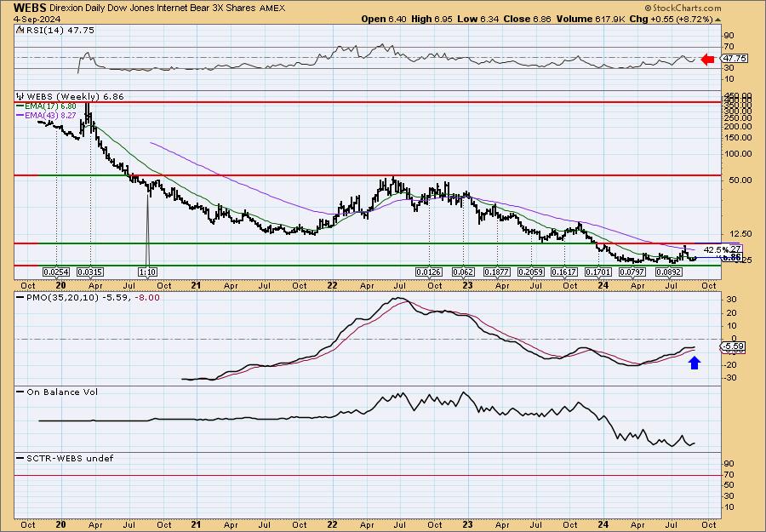Click the 0.0126 ratio label

click(x=430, y=272)
